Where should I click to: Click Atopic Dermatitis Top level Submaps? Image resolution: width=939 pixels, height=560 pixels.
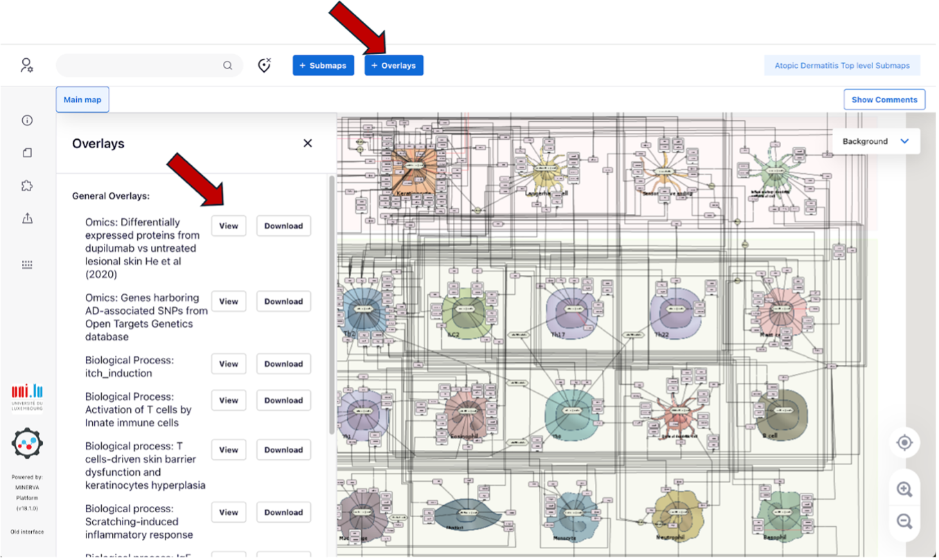pos(842,66)
